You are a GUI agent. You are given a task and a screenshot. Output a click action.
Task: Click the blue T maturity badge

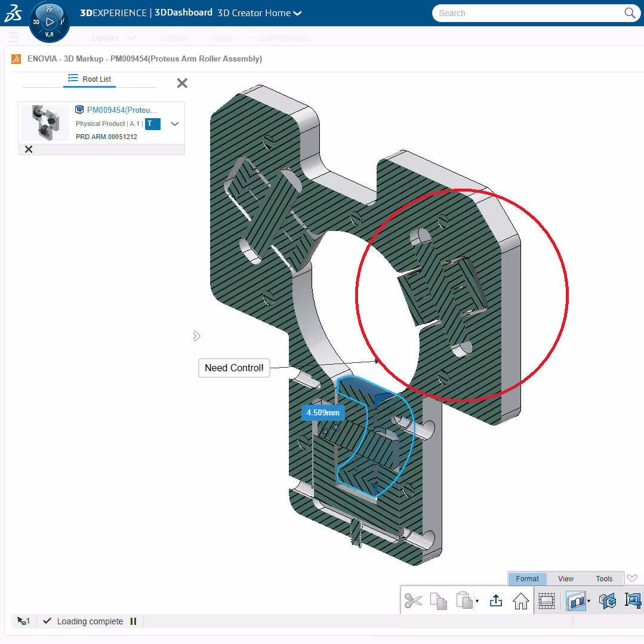pos(153,124)
